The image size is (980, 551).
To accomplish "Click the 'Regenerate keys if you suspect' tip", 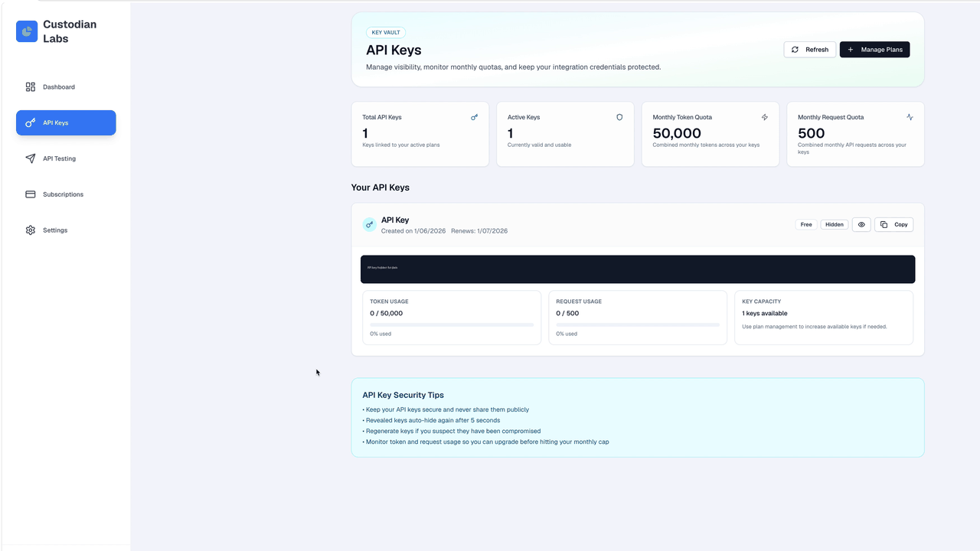I will click(x=452, y=431).
